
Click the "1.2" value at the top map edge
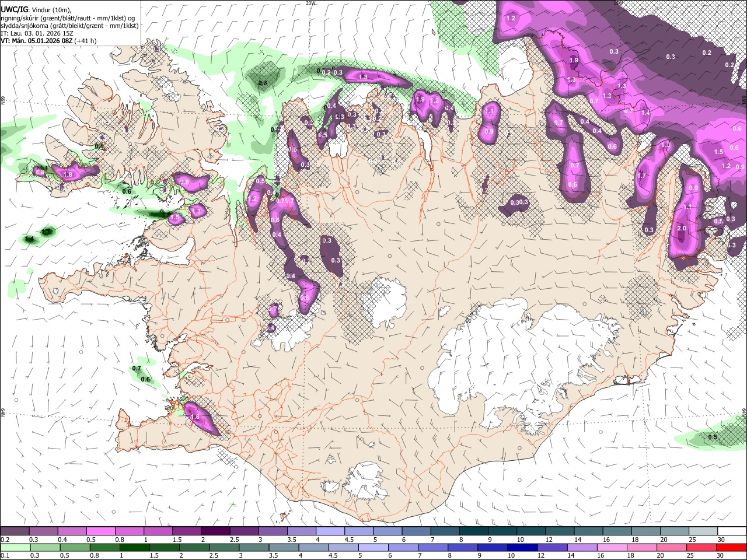511,18
